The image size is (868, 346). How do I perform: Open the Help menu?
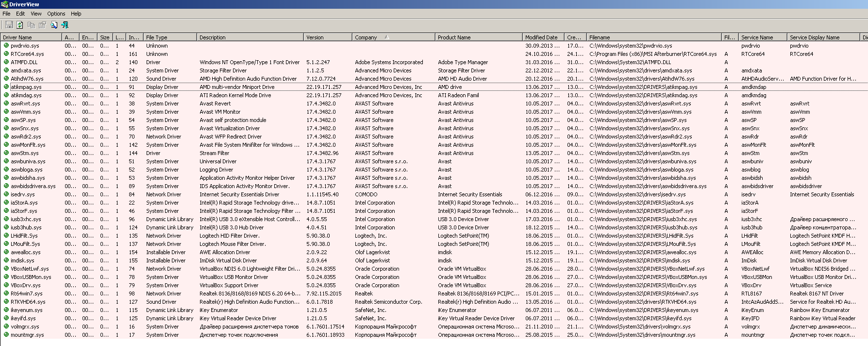(x=76, y=14)
